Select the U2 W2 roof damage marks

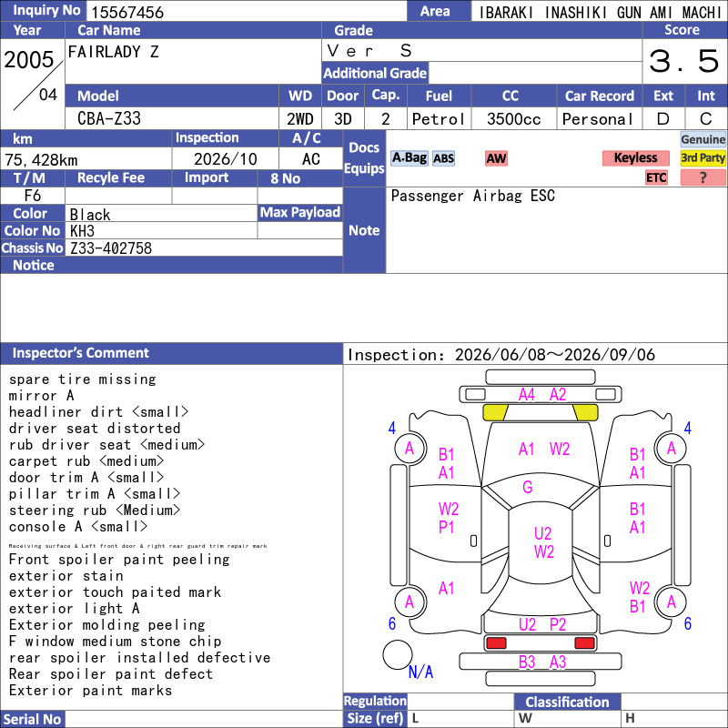point(543,542)
